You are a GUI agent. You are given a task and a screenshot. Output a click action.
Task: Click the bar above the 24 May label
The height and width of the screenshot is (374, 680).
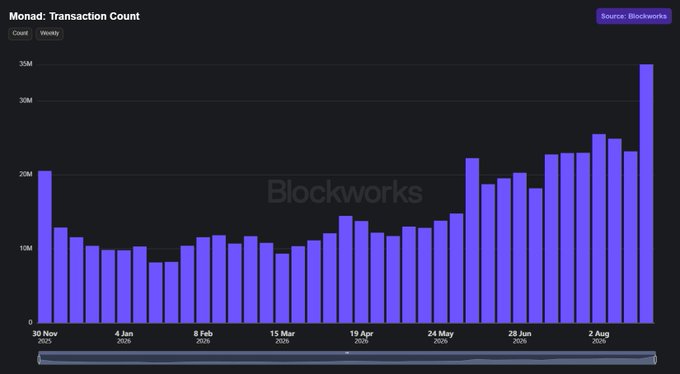coord(441,272)
